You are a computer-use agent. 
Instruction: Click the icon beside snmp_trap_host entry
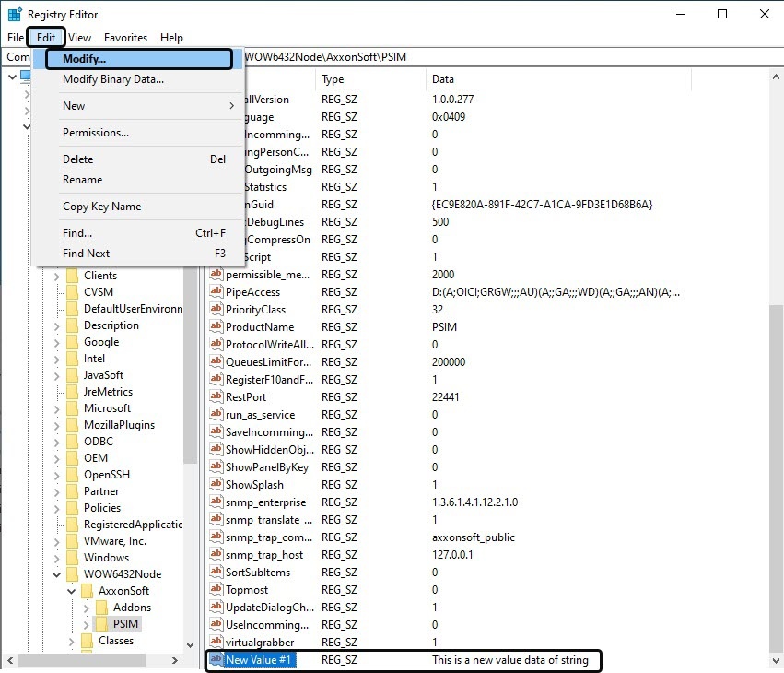coord(216,555)
